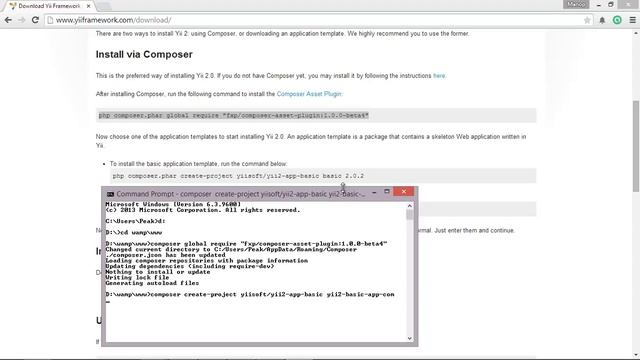Click 'Loading composer repositories' console line
The image size is (640, 360).
(x=207, y=260)
